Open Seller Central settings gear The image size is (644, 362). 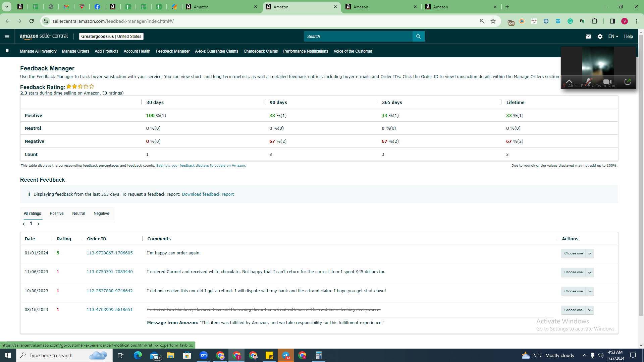pos(600,37)
